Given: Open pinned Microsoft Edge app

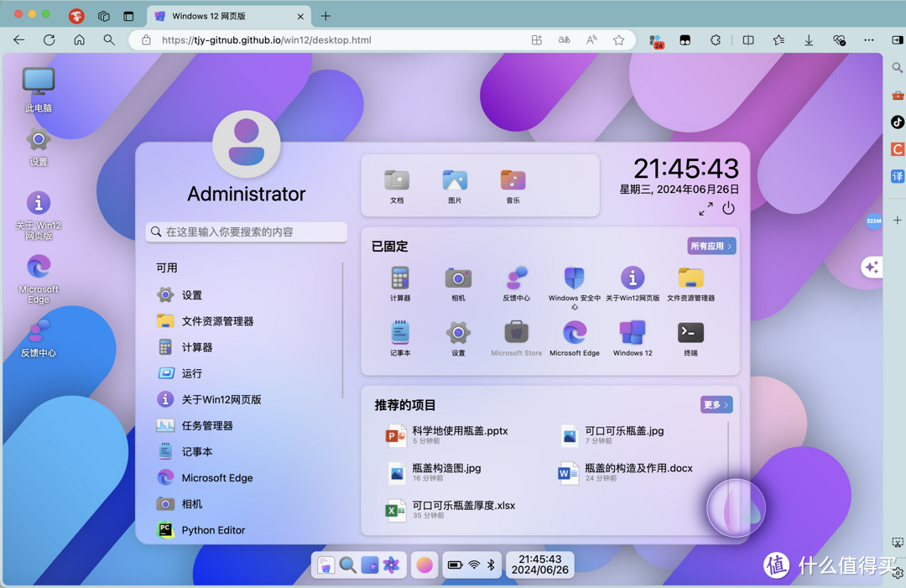Looking at the screenshot, I should pyautogui.click(x=575, y=339).
